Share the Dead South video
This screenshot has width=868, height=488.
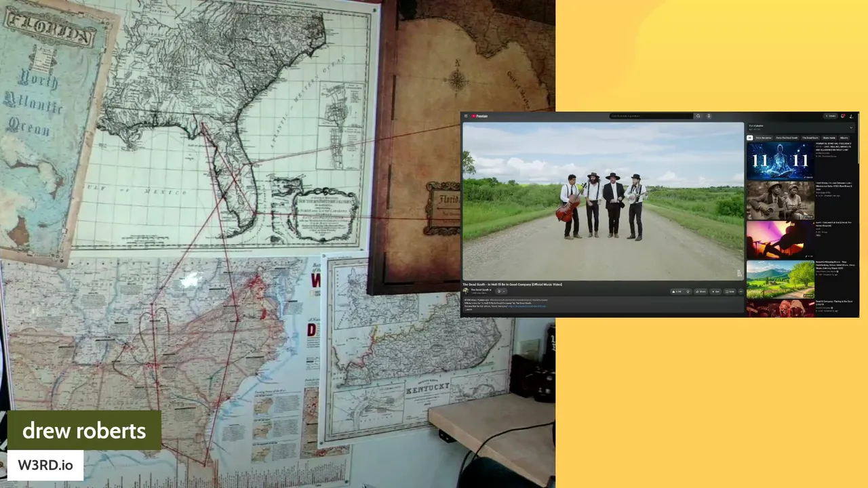(x=701, y=291)
